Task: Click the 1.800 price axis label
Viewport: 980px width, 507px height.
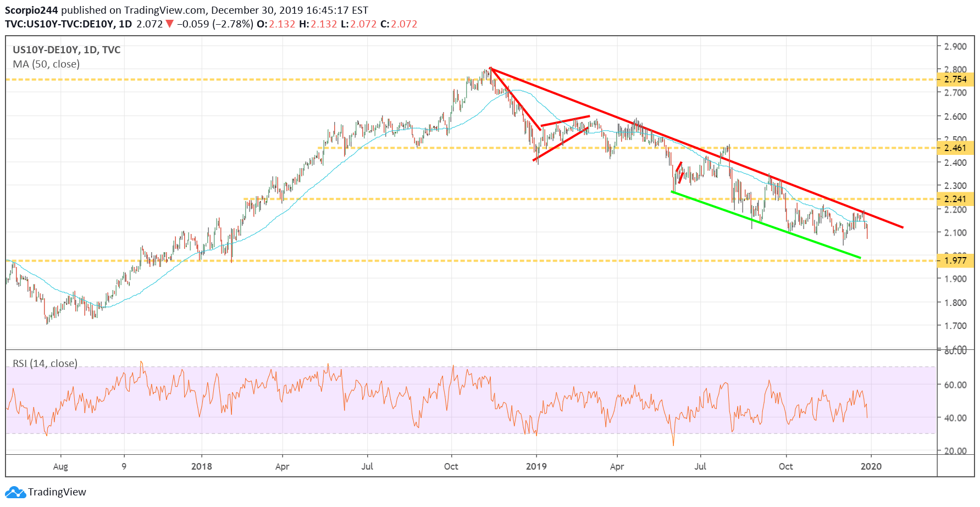Action: [x=955, y=303]
